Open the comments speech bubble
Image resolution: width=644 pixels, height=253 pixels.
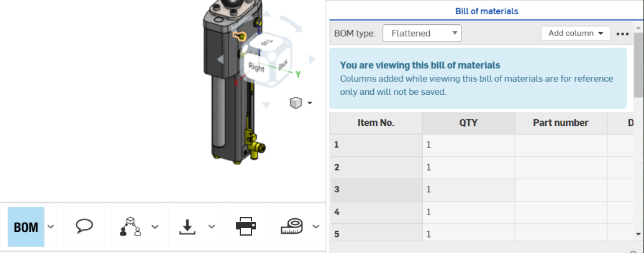point(84,227)
